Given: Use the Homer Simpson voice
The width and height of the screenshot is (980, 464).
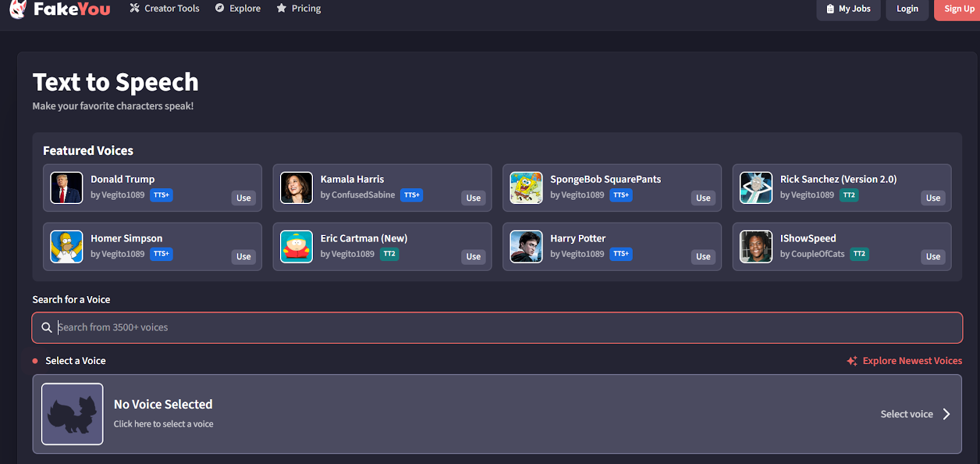Looking at the screenshot, I should 244,257.
